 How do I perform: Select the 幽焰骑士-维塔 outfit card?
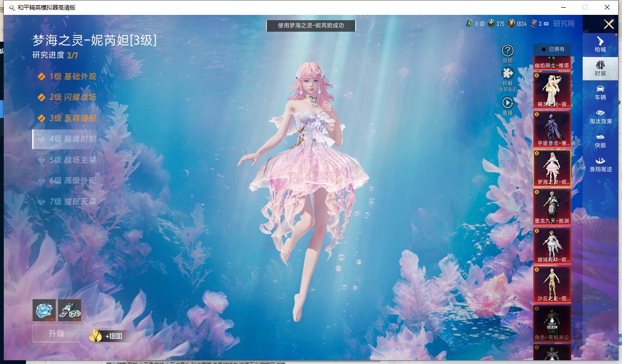tap(552, 63)
